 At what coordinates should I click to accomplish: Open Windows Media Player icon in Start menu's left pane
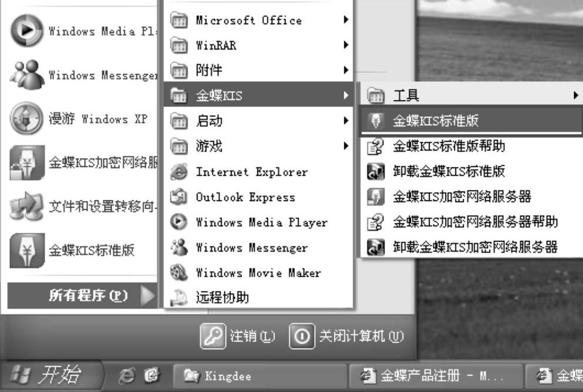click(x=27, y=31)
